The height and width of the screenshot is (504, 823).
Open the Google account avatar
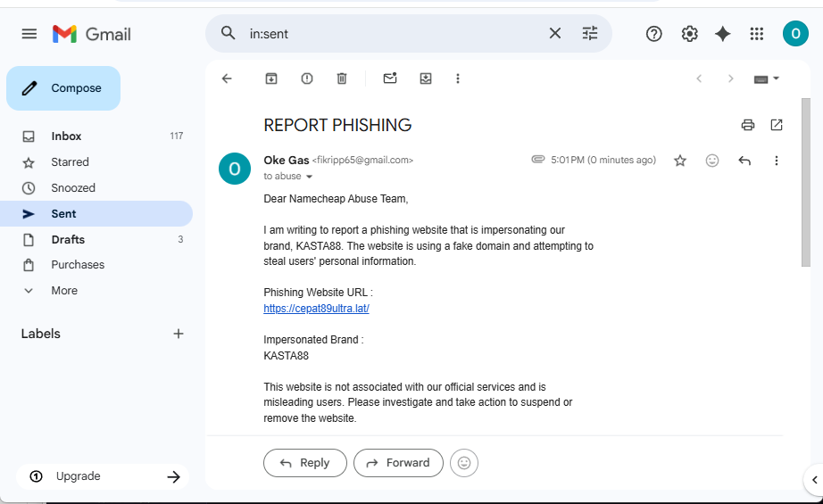click(x=795, y=34)
